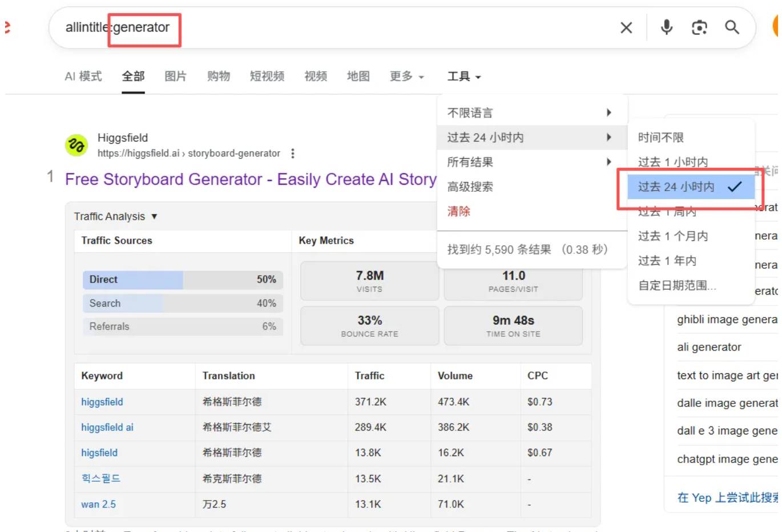Viewport: 782px width, 532px height.
Task: Select 时间不限 time option
Action: [x=691, y=137]
